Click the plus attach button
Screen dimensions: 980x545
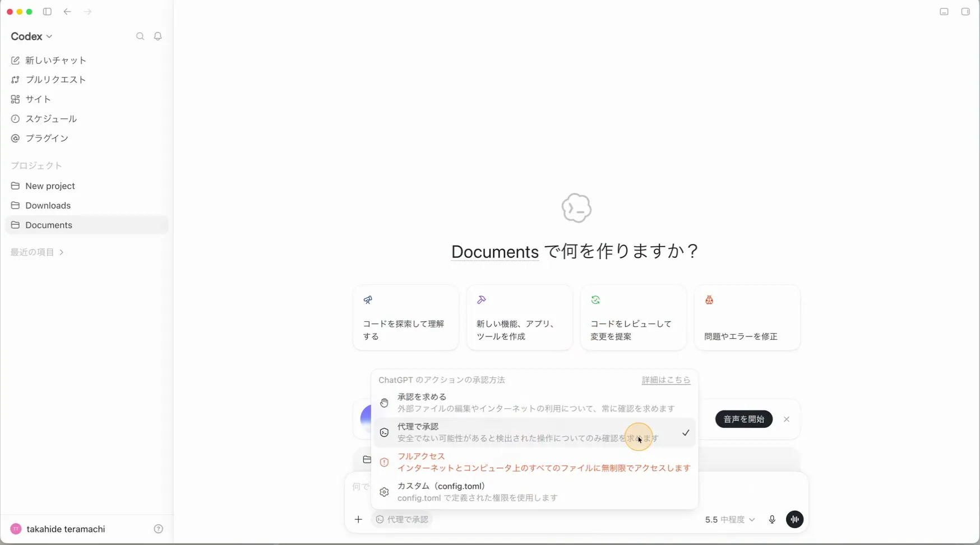click(x=358, y=520)
